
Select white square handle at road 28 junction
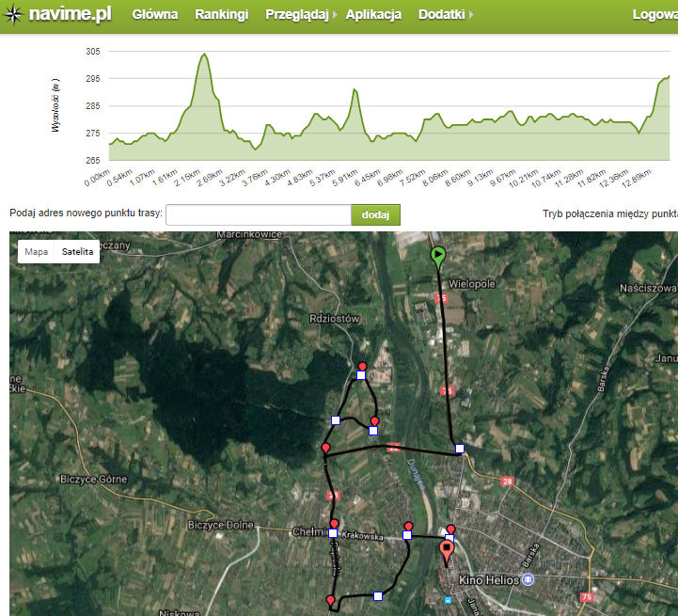pos(459,449)
